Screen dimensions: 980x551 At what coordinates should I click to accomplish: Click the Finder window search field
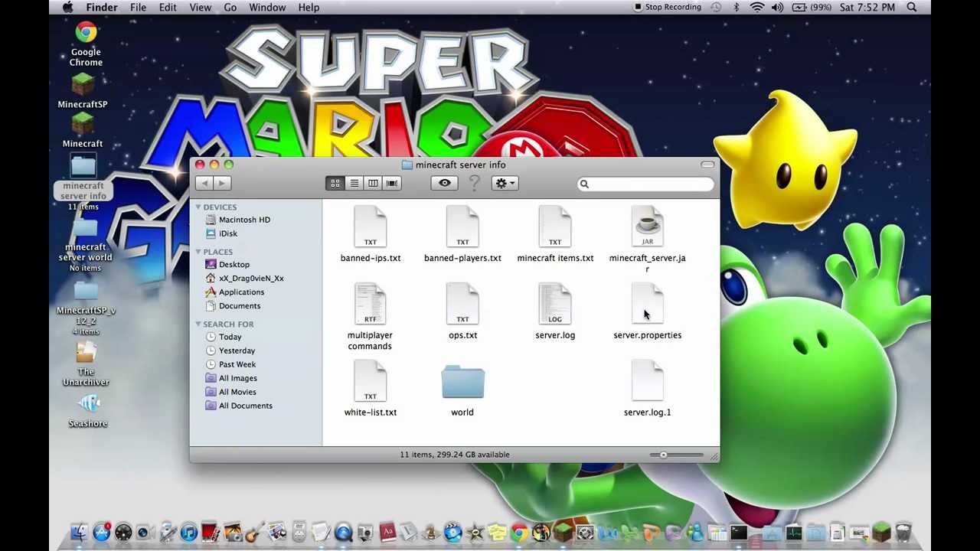pos(645,184)
